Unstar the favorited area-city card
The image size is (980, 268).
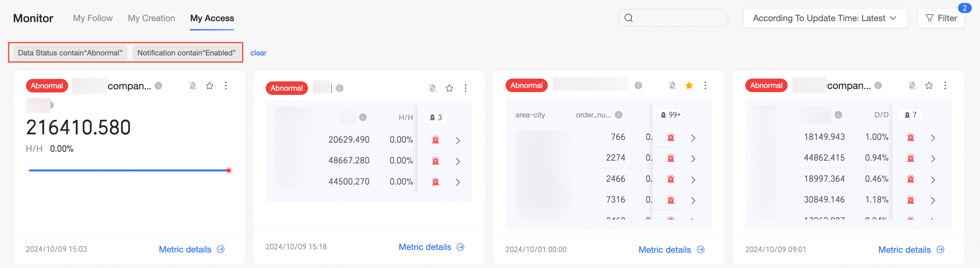[689, 85]
